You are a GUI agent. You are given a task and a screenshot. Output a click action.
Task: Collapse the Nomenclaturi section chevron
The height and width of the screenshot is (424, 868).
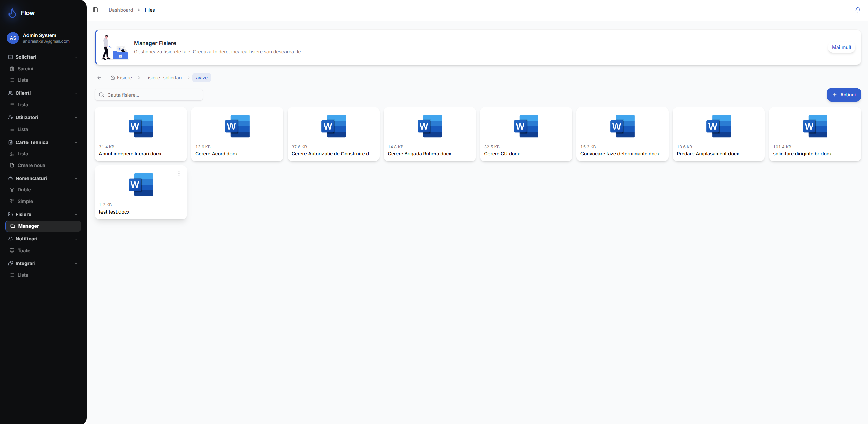click(76, 178)
